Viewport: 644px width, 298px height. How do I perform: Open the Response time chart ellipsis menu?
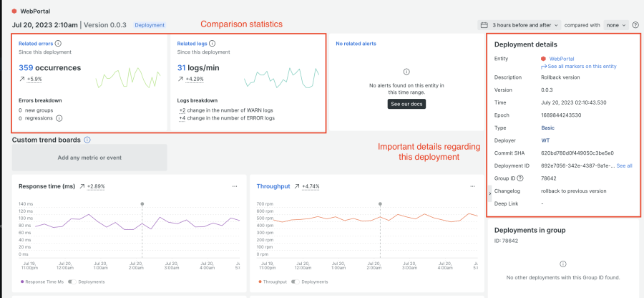234,186
